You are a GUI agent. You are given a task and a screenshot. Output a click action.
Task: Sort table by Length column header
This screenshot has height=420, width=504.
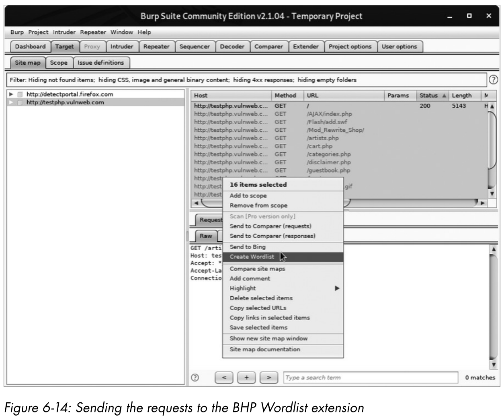point(464,96)
